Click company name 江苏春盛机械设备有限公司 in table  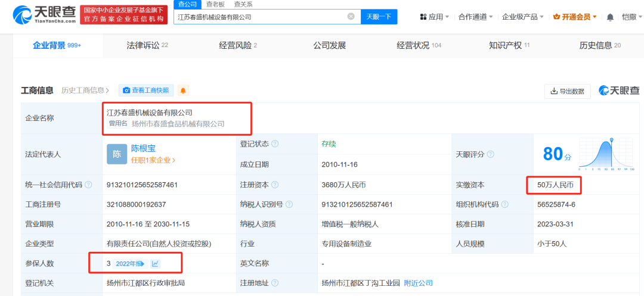[150, 113]
